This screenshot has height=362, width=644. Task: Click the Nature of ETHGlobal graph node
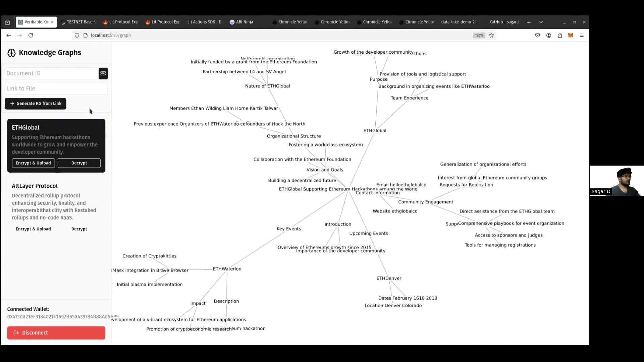268,86
